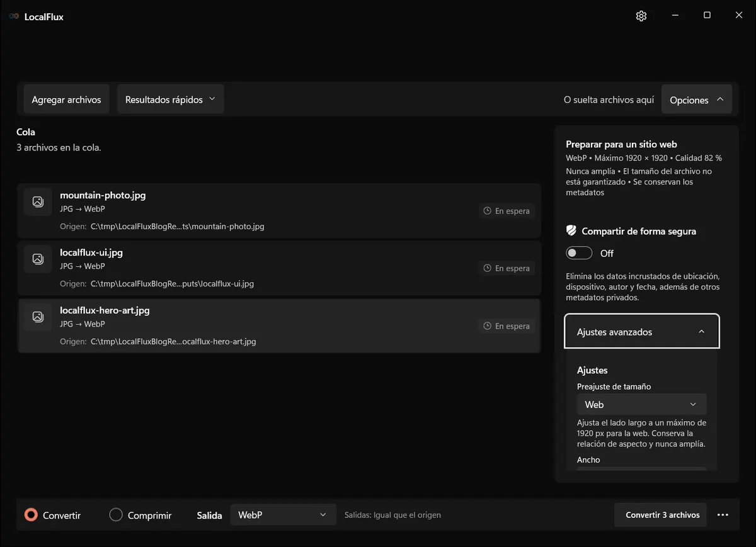Select the Convertir radio button

click(31, 515)
